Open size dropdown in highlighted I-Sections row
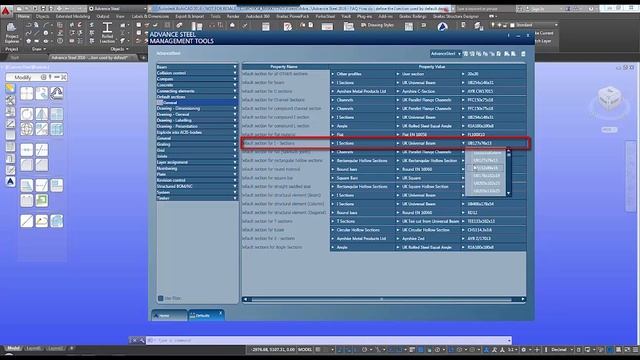This screenshot has width=640, height=360. click(463, 143)
